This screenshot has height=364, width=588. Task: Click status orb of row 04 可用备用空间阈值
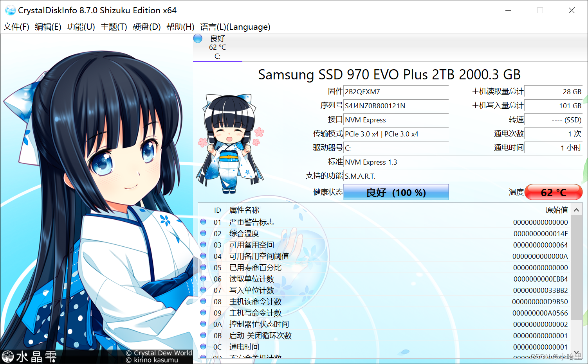203,256
